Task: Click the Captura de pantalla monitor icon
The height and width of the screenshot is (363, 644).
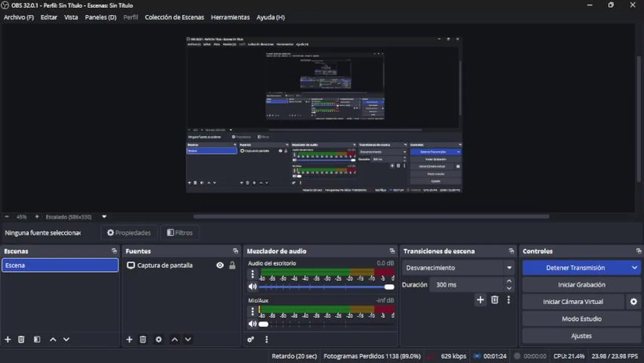Action: click(131, 265)
